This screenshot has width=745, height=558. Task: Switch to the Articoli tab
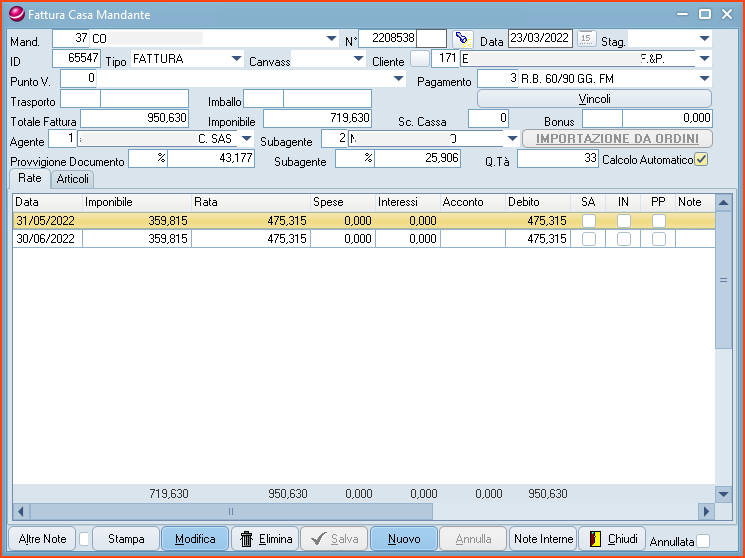[x=73, y=179]
